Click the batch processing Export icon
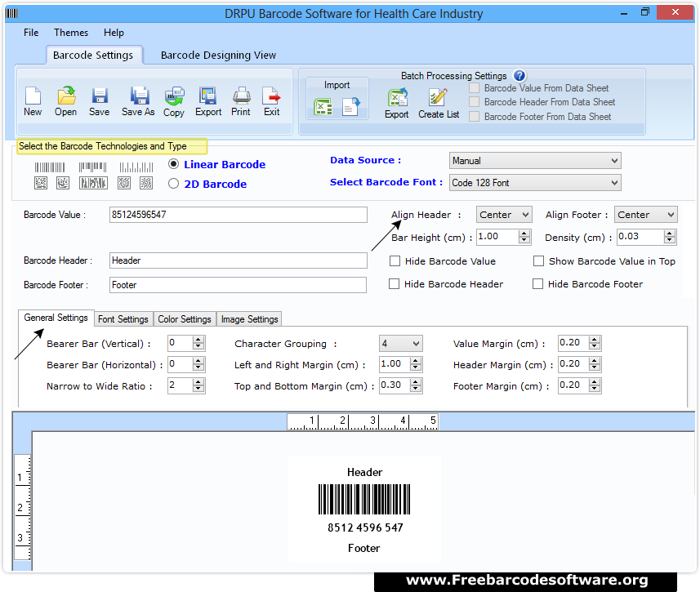Viewport: 700px width, 592px height. (397, 97)
